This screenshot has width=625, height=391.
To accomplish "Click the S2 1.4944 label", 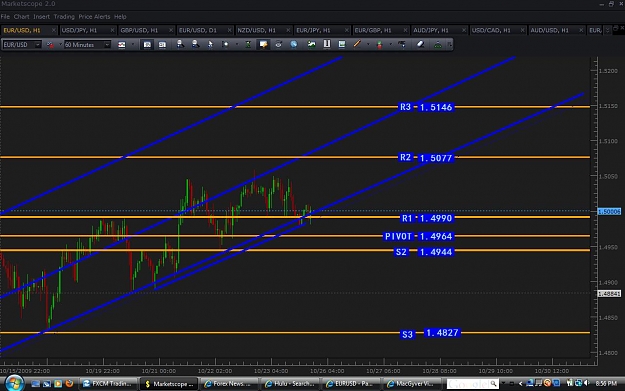I will tap(424, 252).
